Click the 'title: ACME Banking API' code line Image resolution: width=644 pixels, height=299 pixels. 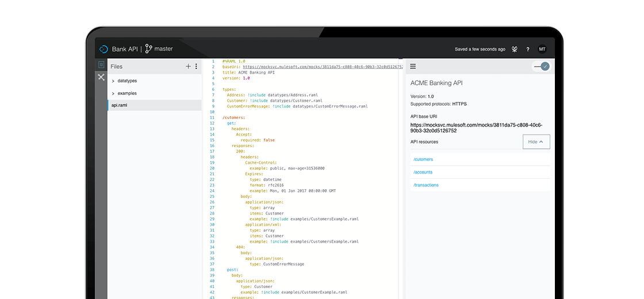[x=248, y=72]
